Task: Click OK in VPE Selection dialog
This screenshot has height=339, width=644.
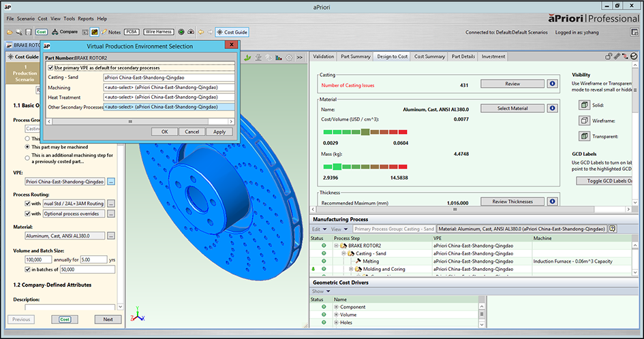Action: click(x=164, y=132)
